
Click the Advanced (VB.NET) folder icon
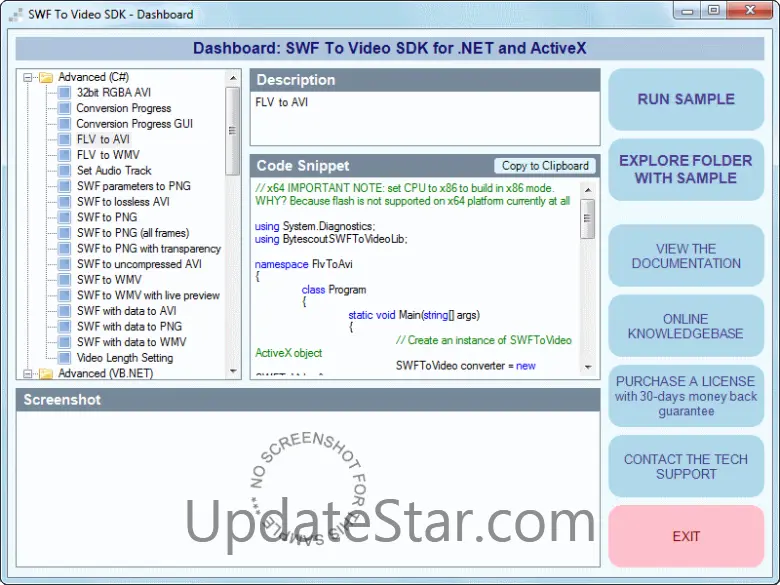tap(46, 374)
